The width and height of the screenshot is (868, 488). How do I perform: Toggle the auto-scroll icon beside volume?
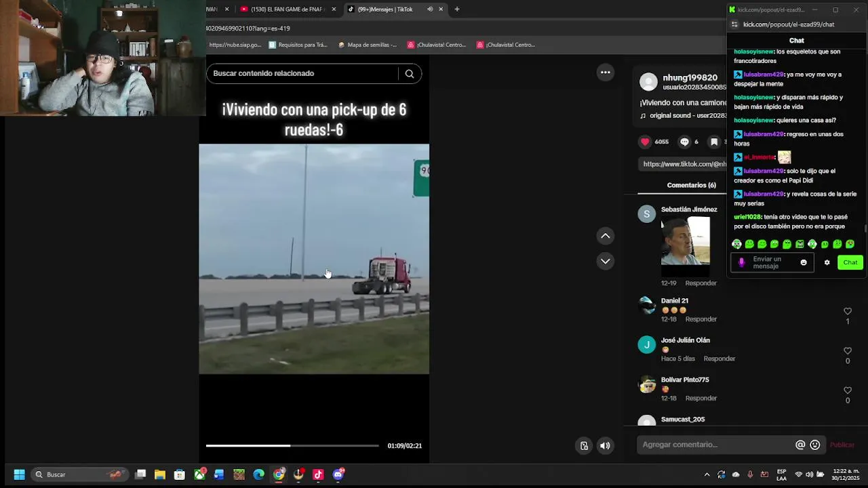click(584, 446)
